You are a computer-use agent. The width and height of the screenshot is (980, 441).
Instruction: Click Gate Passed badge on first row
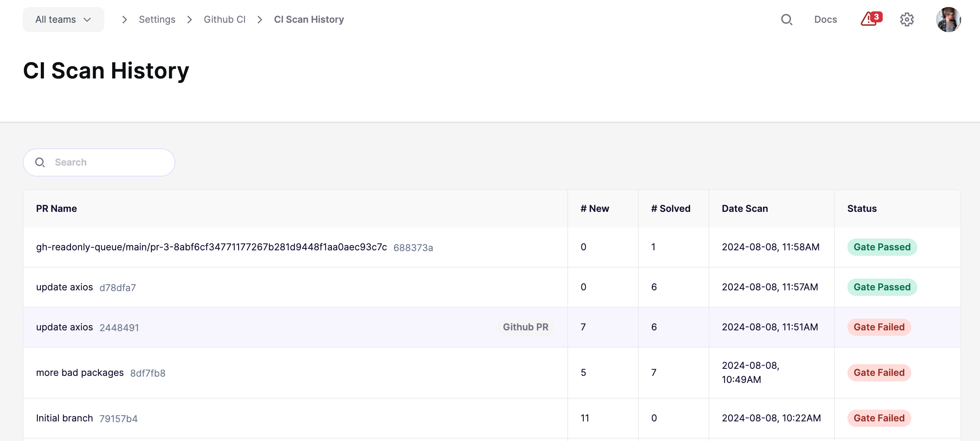pos(882,247)
